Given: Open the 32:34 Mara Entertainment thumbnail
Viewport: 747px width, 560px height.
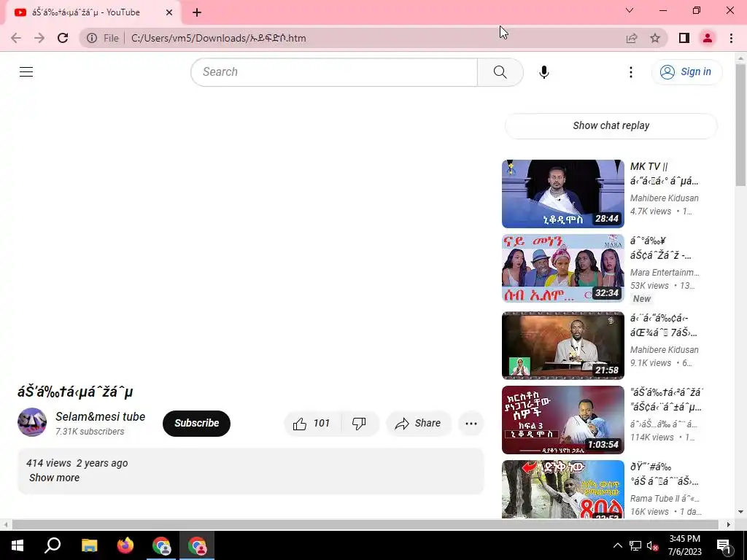Looking at the screenshot, I should [x=562, y=268].
